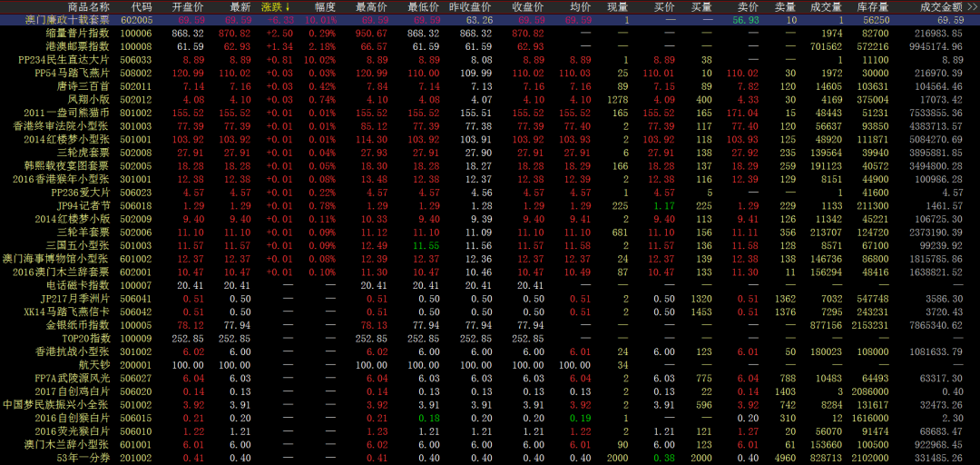
Task: Open the 港澳邮票指数 row
Action: 490,46
